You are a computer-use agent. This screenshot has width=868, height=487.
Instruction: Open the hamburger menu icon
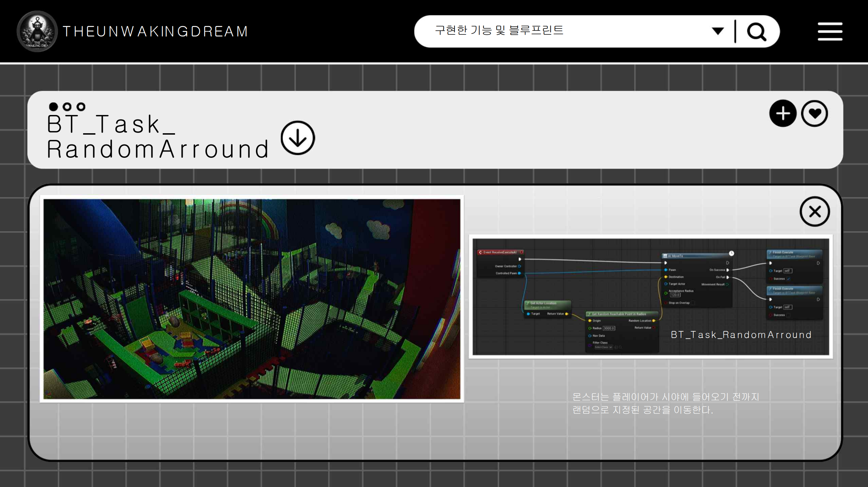point(830,32)
